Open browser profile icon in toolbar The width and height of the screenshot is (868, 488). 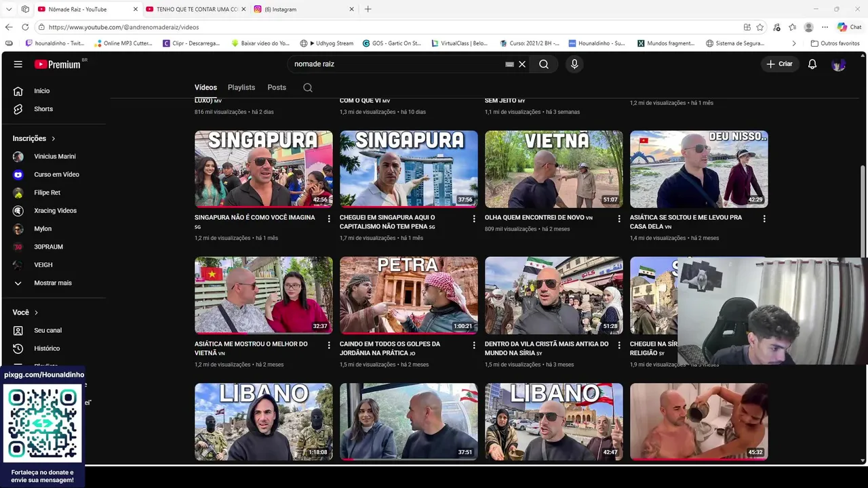(x=808, y=27)
